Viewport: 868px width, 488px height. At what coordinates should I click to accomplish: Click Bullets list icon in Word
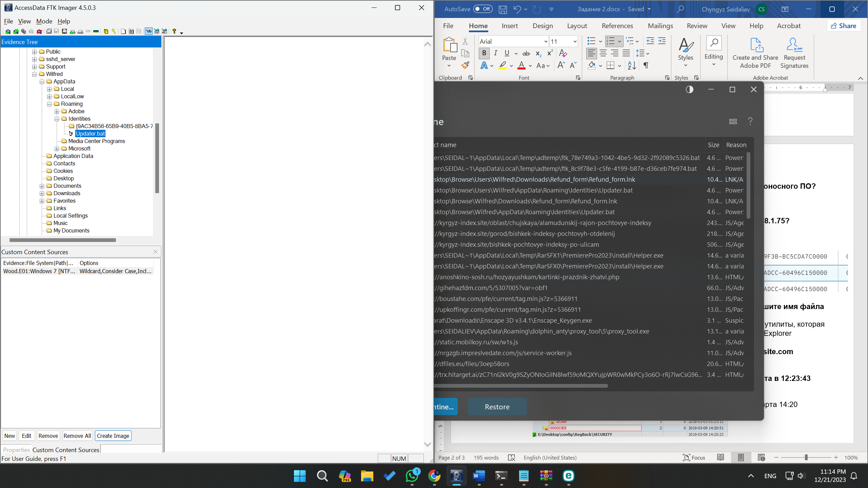(x=591, y=41)
